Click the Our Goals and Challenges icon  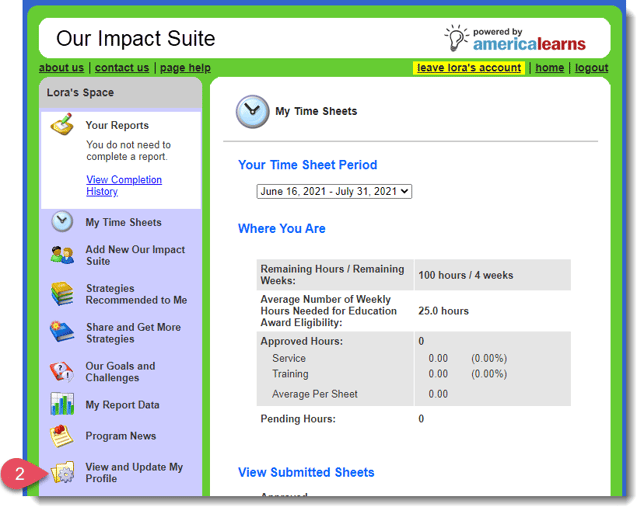tap(62, 372)
